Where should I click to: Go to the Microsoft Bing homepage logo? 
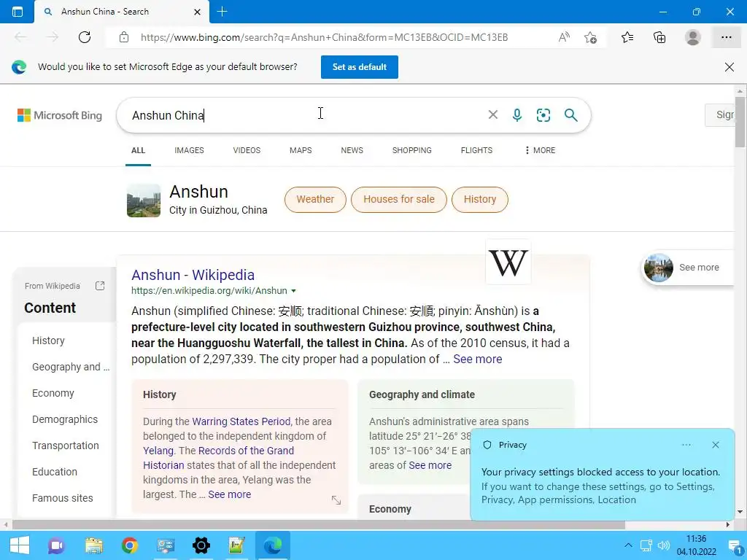pos(60,115)
